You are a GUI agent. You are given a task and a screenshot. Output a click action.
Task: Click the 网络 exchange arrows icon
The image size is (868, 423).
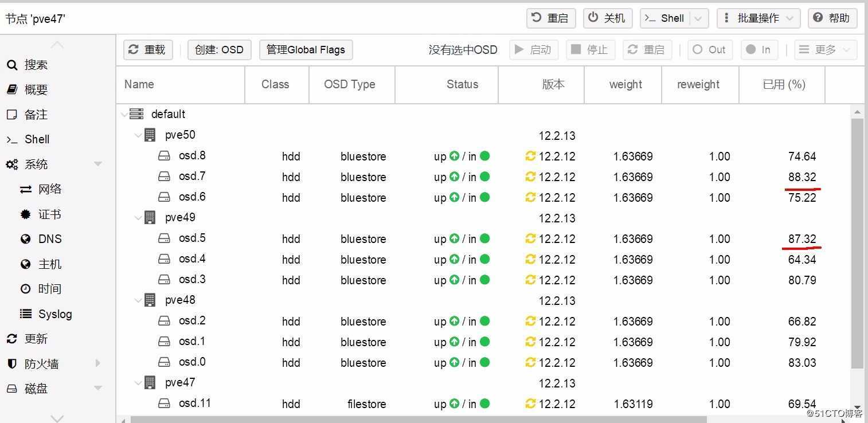pyautogui.click(x=26, y=189)
